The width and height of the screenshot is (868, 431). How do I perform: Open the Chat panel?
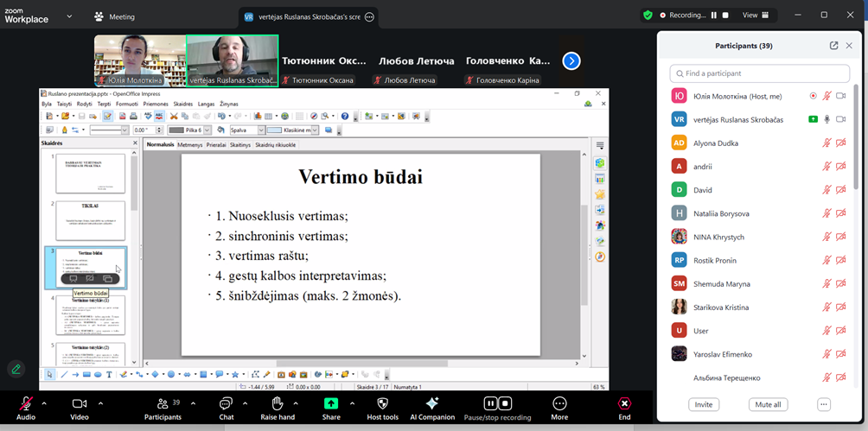click(x=226, y=404)
